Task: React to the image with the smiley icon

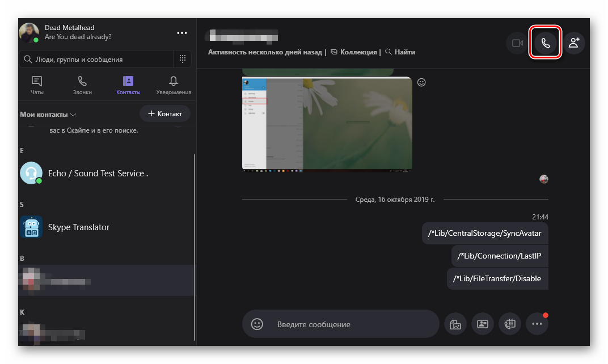Action: 421,82
